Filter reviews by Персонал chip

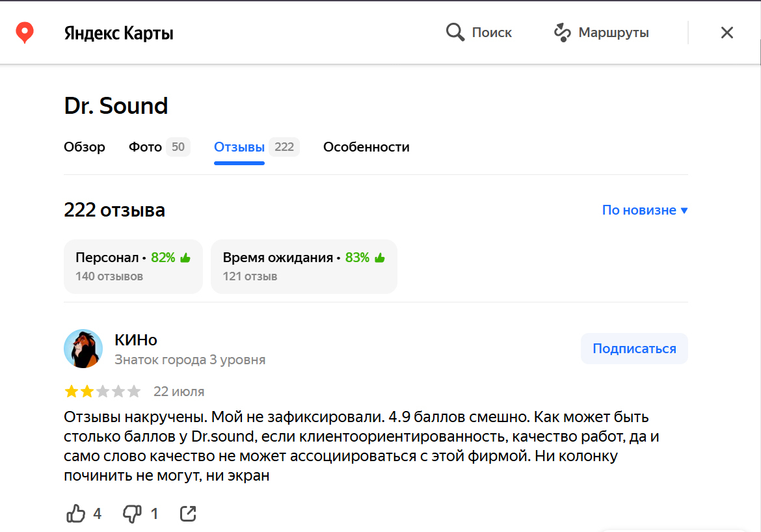[x=133, y=266]
